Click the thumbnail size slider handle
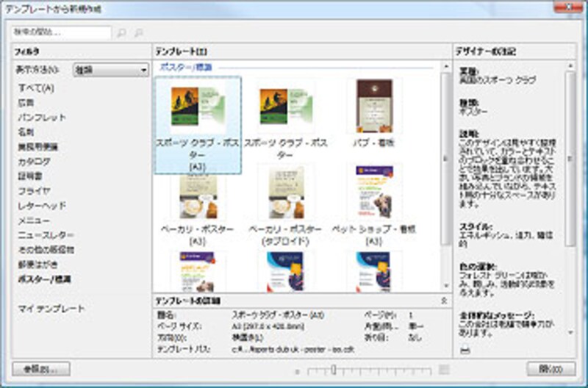The height and width of the screenshot is (388, 588). [334, 370]
